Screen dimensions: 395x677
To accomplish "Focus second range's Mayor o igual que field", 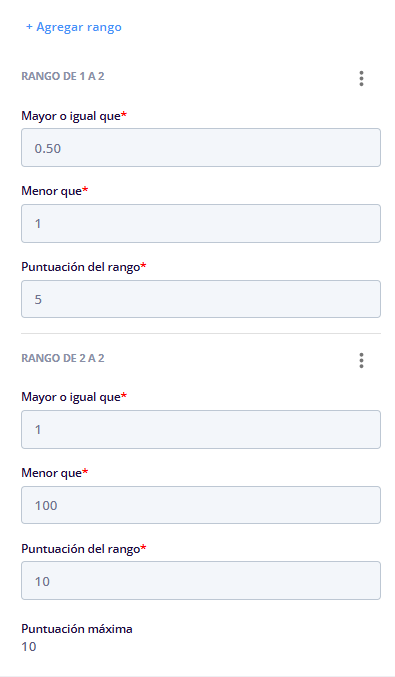I will pyautogui.click(x=201, y=429).
